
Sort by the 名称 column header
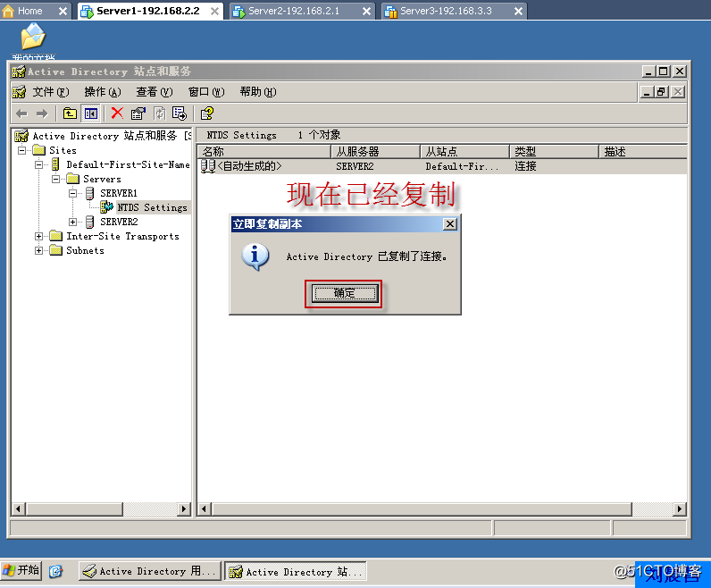click(x=264, y=152)
